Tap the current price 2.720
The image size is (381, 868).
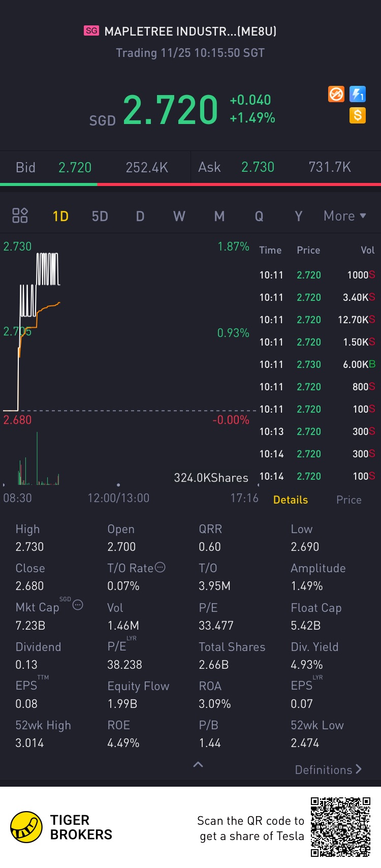(x=171, y=110)
